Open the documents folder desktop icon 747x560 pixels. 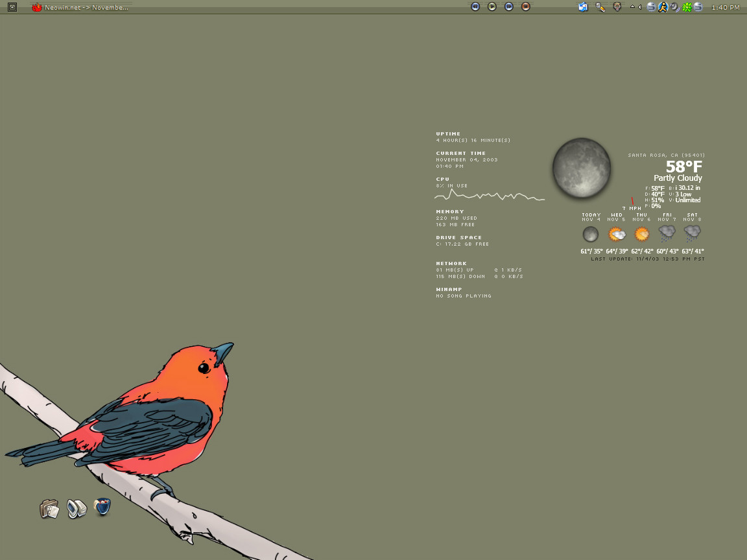tap(49, 509)
